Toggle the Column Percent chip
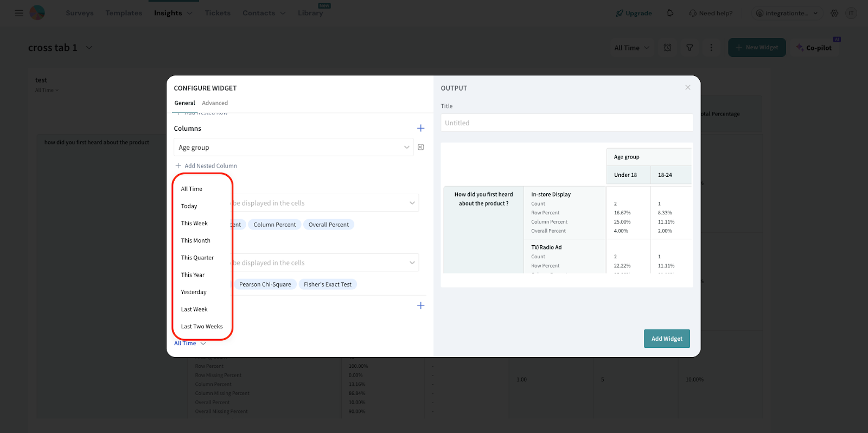This screenshot has height=433, width=868. click(x=275, y=225)
